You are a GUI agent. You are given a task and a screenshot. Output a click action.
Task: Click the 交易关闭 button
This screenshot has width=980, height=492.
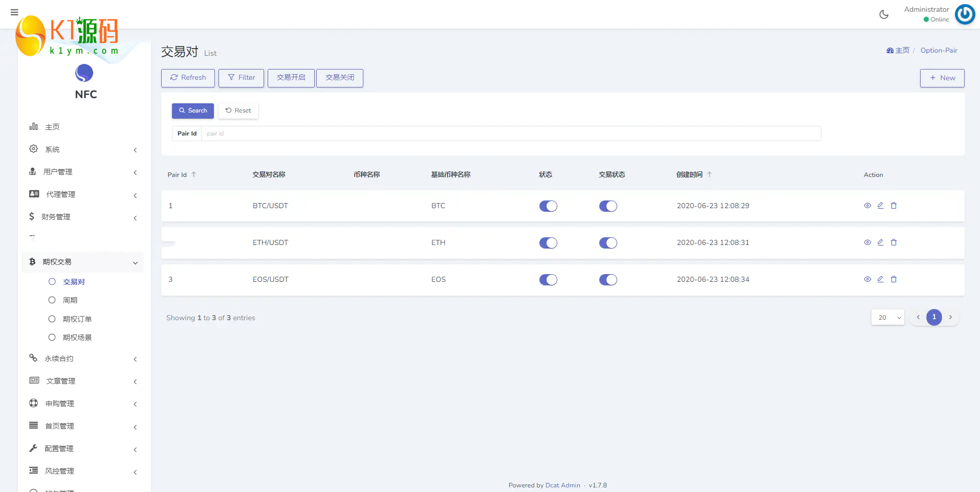[x=340, y=78]
